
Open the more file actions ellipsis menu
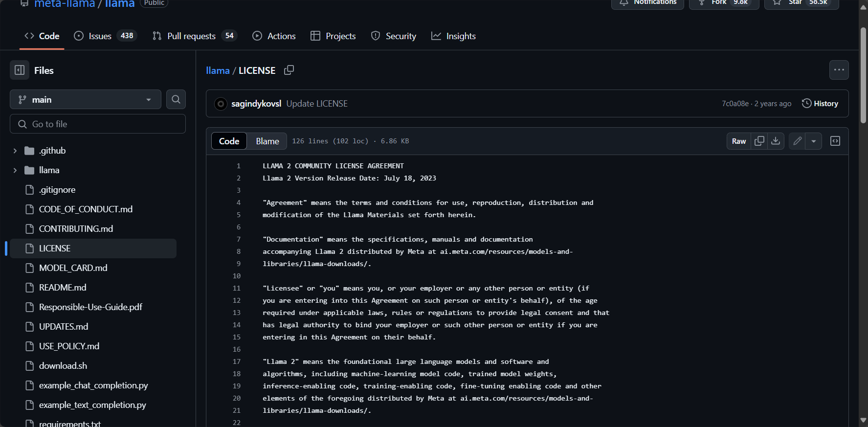(839, 70)
